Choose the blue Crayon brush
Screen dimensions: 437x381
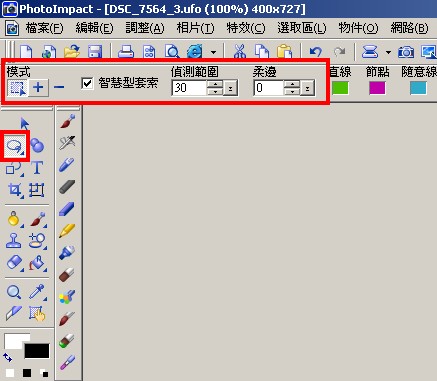pyautogui.click(x=67, y=210)
